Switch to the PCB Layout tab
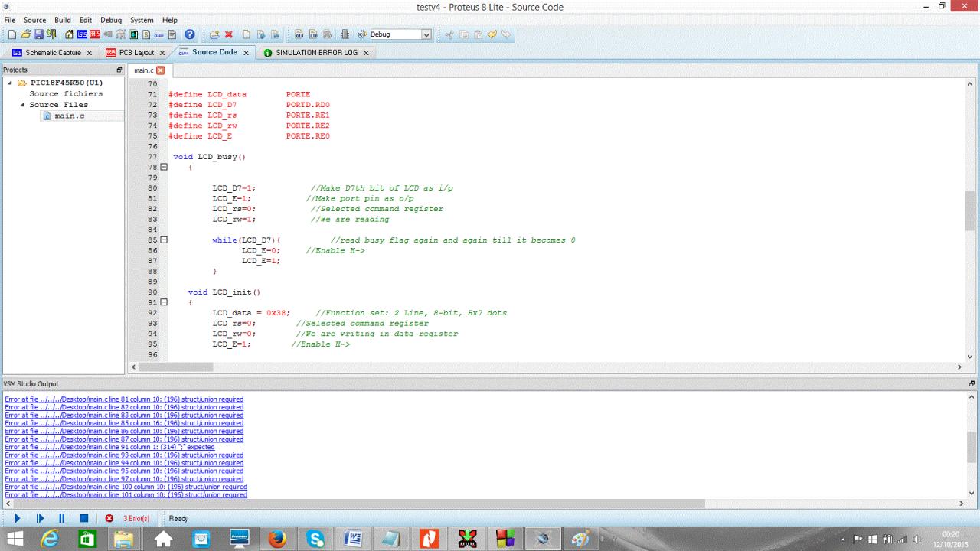This screenshot has width=980, height=551. [x=136, y=53]
